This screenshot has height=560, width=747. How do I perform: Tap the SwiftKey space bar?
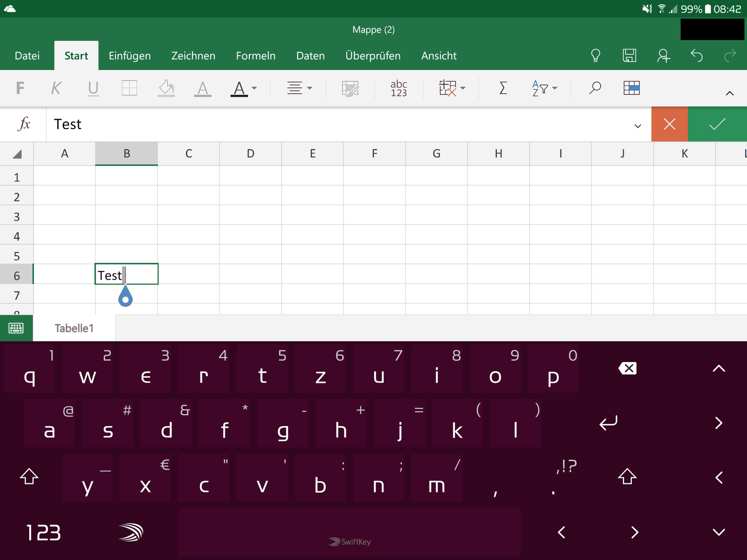click(349, 532)
